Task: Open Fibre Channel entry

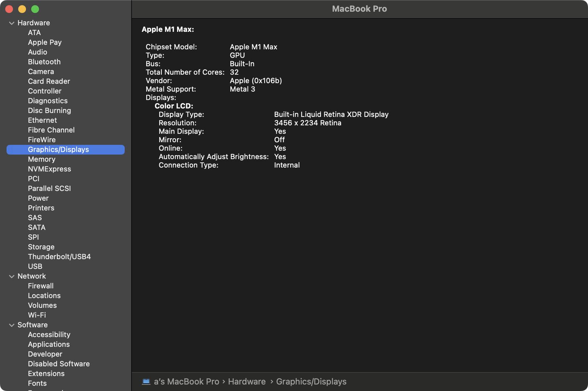Action: [x=51, y=130]
